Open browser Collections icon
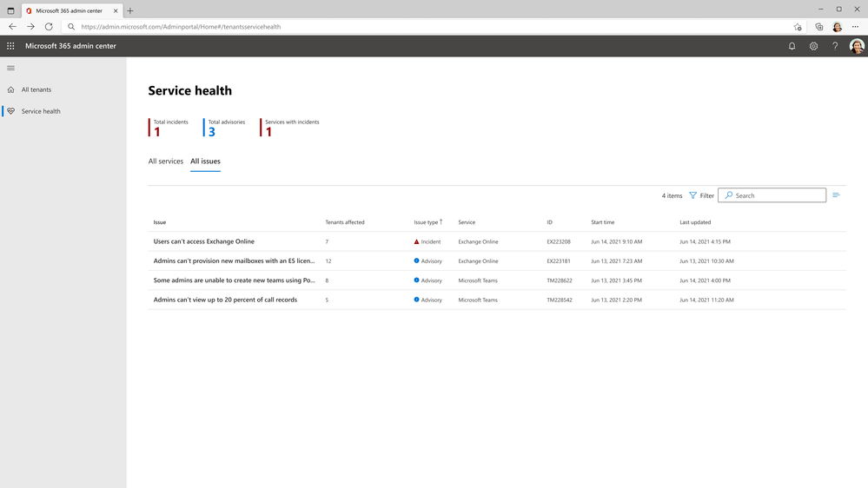The image size is (868, 488). (818, 27)
